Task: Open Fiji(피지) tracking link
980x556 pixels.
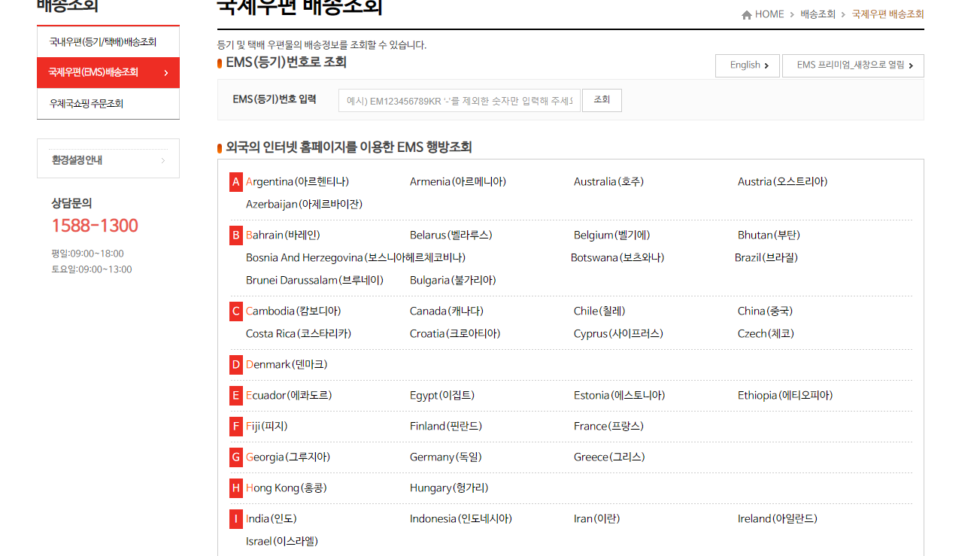Action: 267,427
